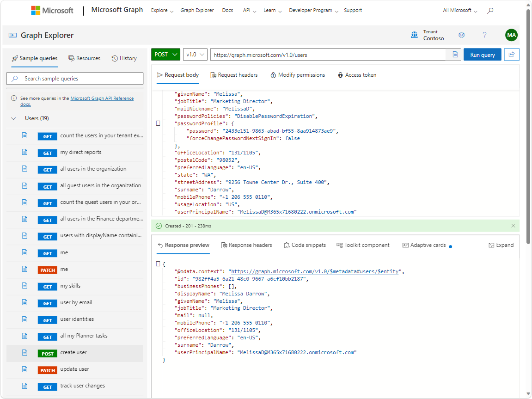The image size is (532, 399).
Task: Open the MA profile avatar
Action: pos(511,35)
